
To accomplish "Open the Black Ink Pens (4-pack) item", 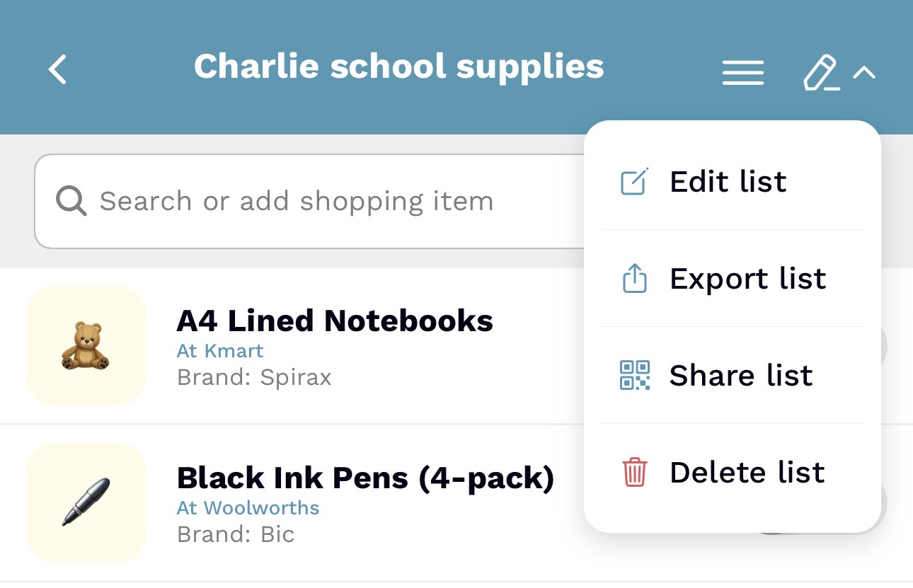I will (365, 478).
